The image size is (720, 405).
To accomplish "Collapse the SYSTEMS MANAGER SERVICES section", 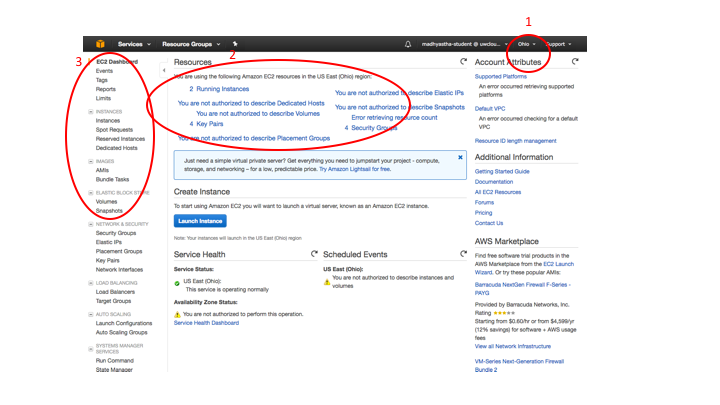I will point(90,349).
